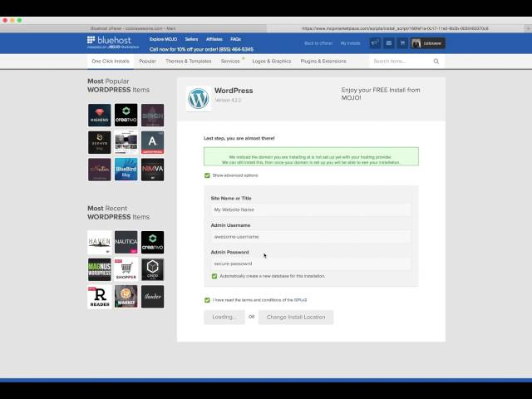
Task: Click the search magnifier icon
Action: click(x=436, y=62)
